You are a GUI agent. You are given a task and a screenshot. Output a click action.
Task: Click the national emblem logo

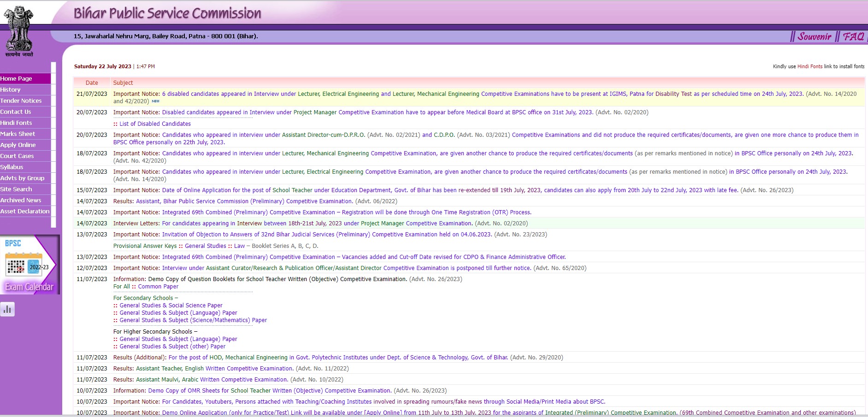pyautogui.click(x=19, y=30)
